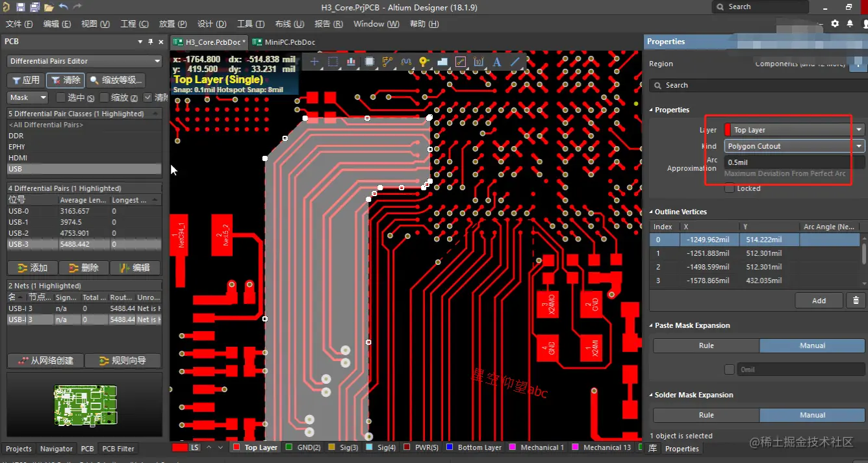868x463 pixels.
Task: Click the Redo arrow icon
Action: [77, 7]
